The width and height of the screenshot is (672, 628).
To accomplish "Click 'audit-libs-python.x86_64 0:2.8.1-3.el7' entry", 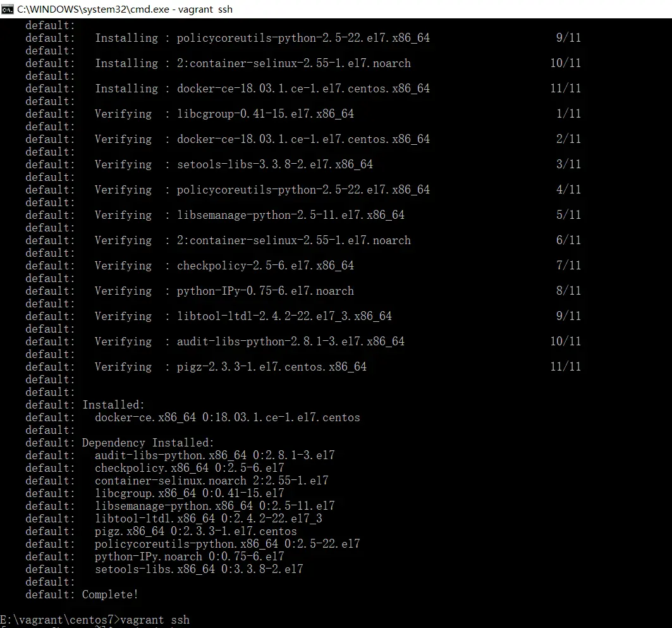I will [215, 455].
